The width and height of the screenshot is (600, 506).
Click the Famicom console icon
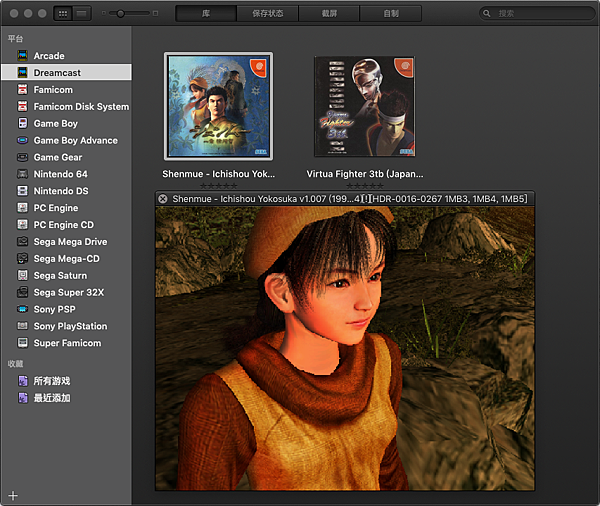(23, 89)
